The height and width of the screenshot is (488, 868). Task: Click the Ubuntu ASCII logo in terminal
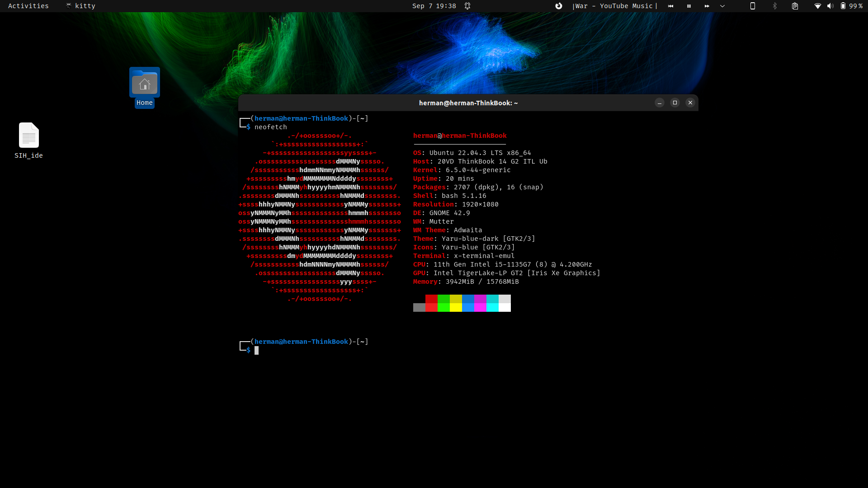point(320,217)
